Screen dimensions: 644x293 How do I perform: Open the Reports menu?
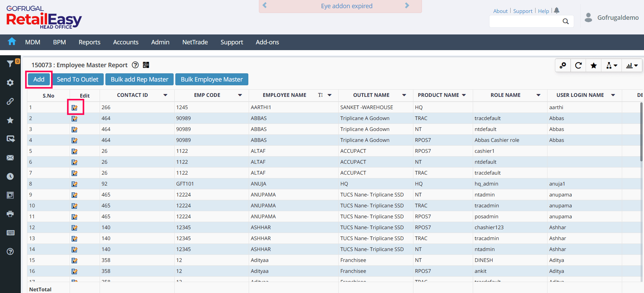pyautogui.click(x=89, y=42)
